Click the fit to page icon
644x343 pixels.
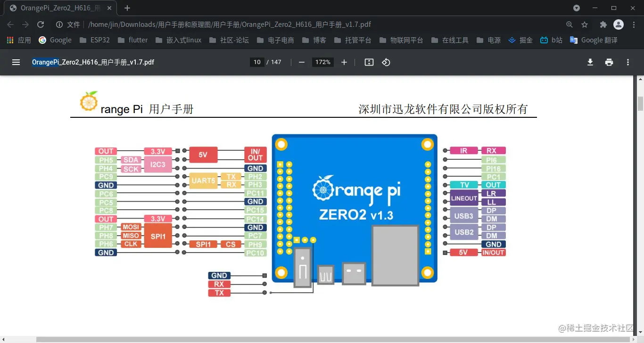coord(369,62)
